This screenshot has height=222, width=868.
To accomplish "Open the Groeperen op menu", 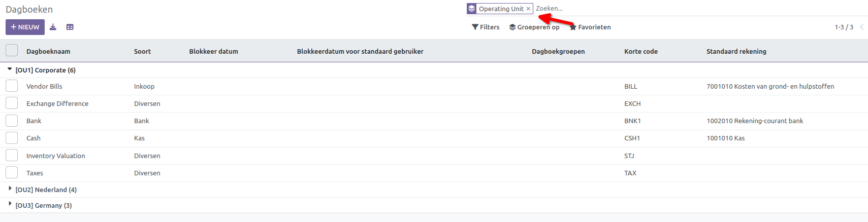I will click(534, 27).
